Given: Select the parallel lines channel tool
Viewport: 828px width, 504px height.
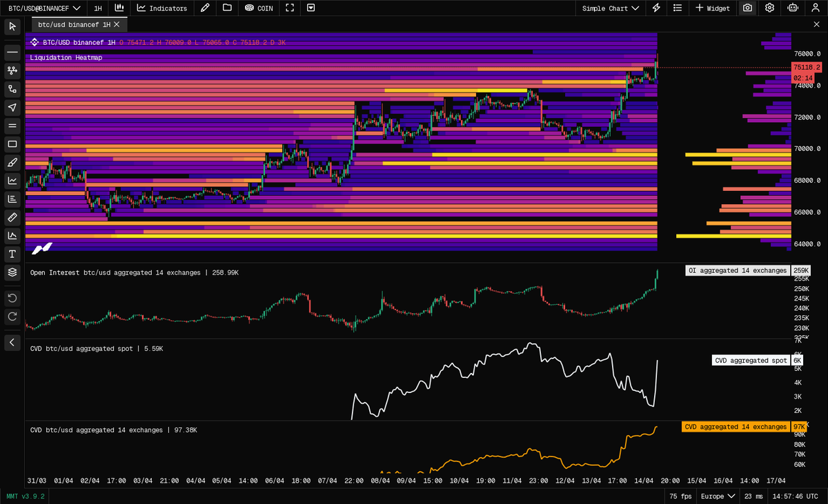Looking at the screenshot, I should [12, 125].
